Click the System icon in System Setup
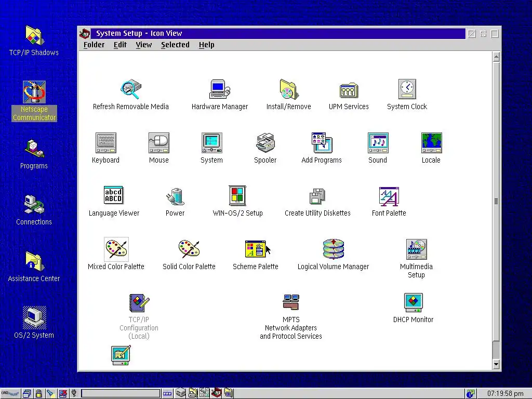 [x=212, y=142]
